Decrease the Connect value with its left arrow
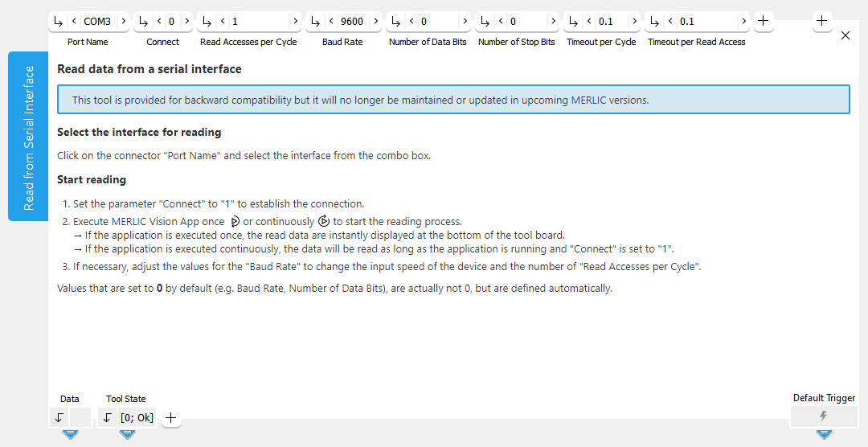Viewport: 868px width, 447px height. pyautogui.click(x=159, y=22)
